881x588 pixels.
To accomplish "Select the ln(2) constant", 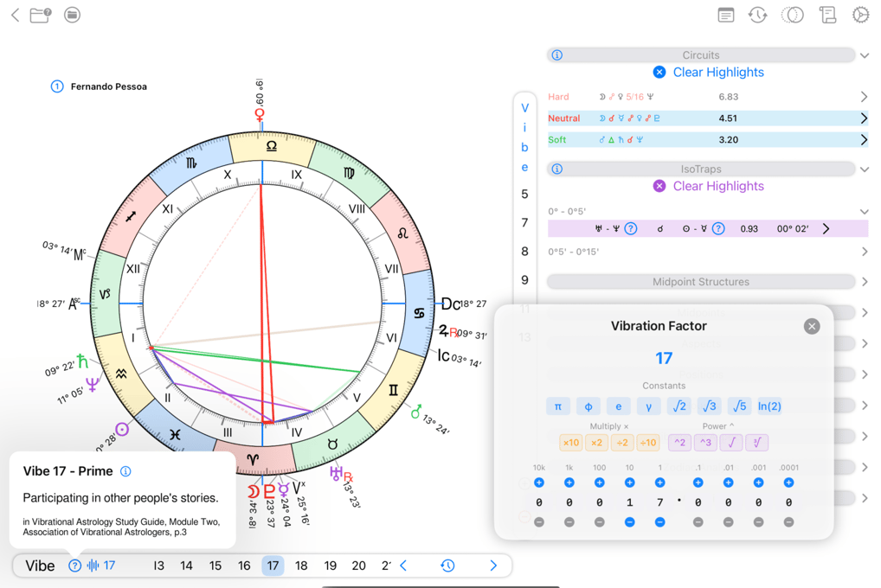I will click(769, 406).
